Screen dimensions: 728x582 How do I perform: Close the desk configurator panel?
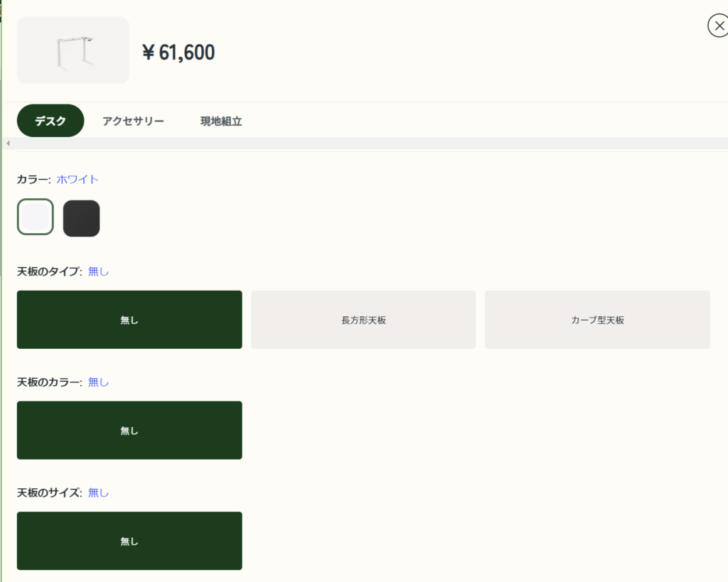coord(719,26)
